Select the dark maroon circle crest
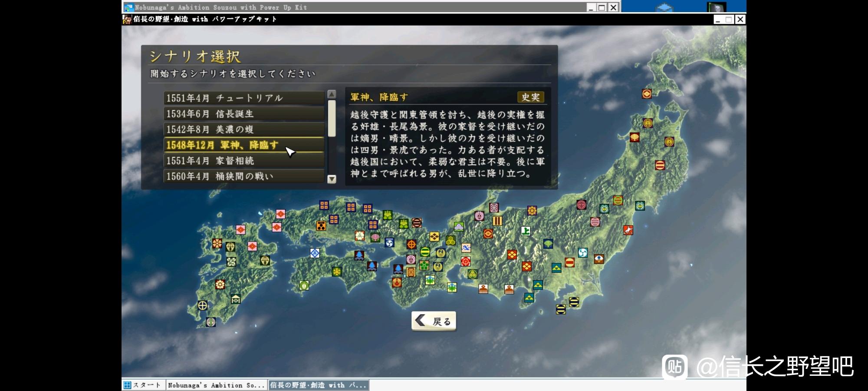868x391 pixels. click(582, 204)
